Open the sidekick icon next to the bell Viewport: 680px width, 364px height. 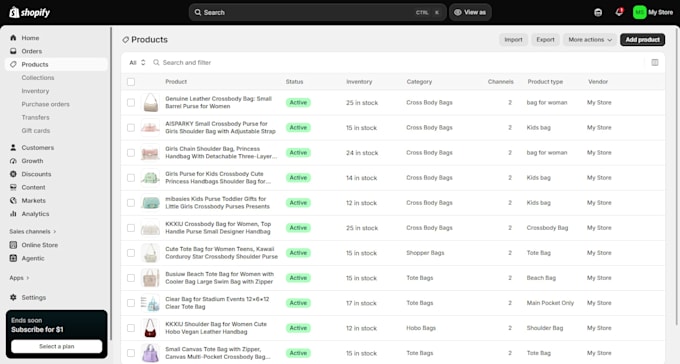click(x=598, y=13)
